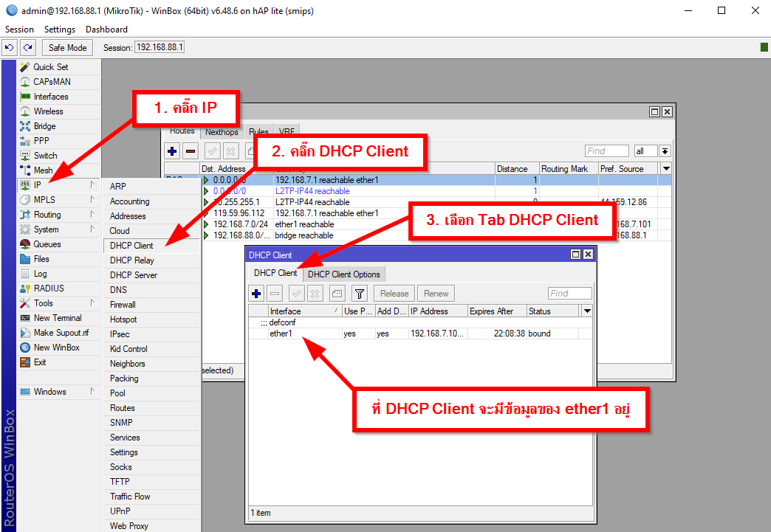The width and height of the screenshot is (771, 532).
Task: Expand the System submenu
Action: 58,229
